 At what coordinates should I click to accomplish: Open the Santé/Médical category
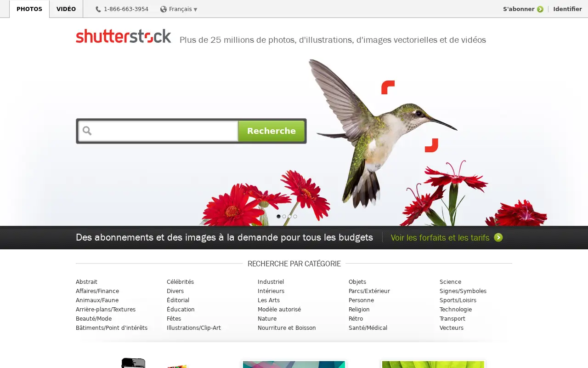pos(368,328)
